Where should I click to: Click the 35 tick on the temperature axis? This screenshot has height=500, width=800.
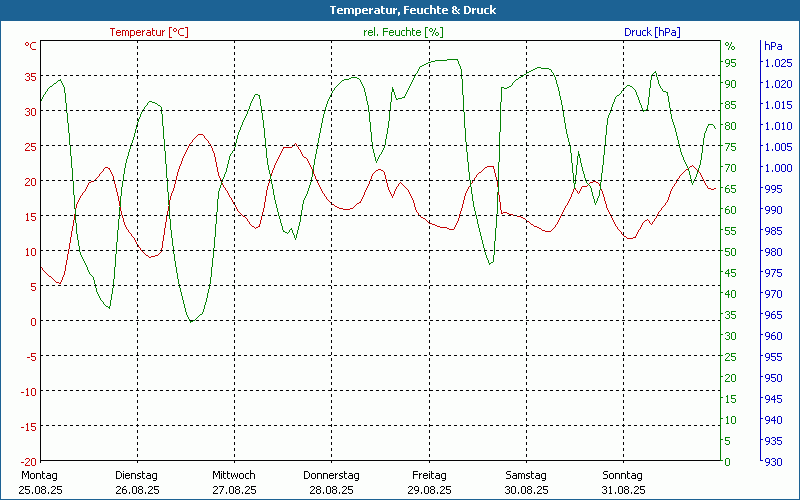[x=30, y=76]
